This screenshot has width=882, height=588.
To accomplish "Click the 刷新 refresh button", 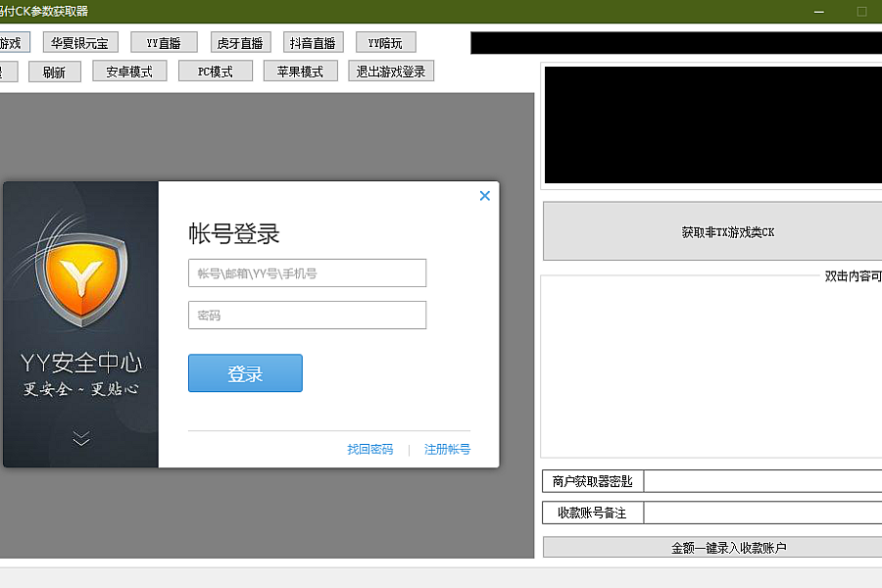I will [55, 72].
